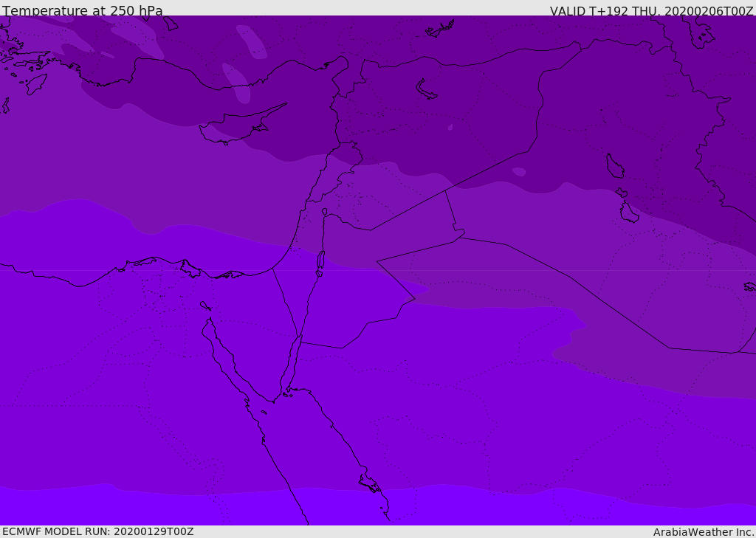This screenshot has width=756, height=538.
Task: Click the 'VALID T+192 THU. 20200206T00Z' label
Action: 651,11
